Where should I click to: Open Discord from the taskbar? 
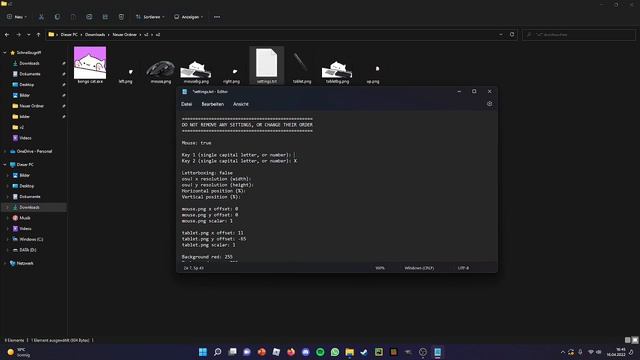[x=306, y=352]
